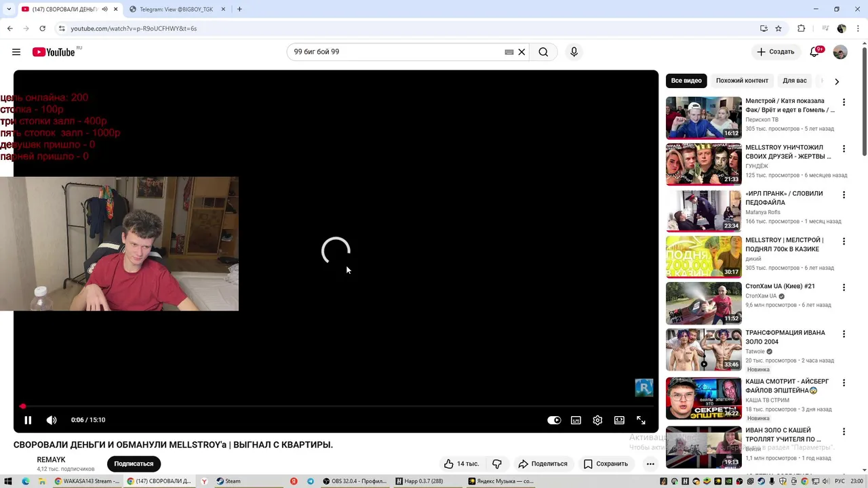
Task: Go back in browser history
Action: (x=9, y=28)
